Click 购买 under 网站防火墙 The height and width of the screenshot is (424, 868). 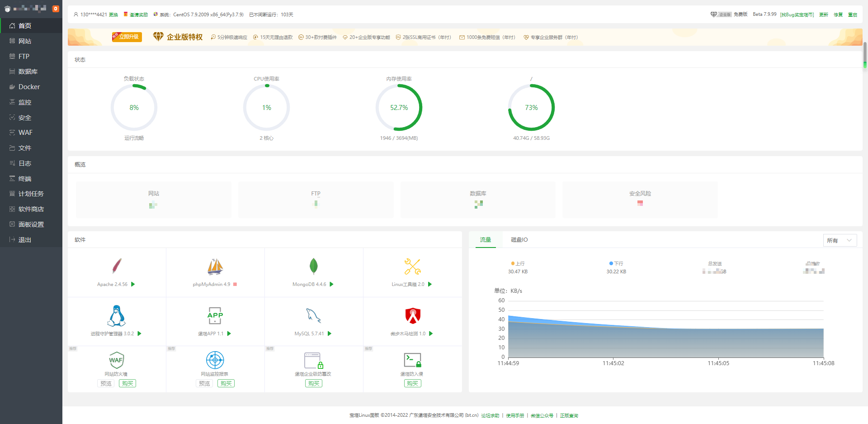point(127,383)
